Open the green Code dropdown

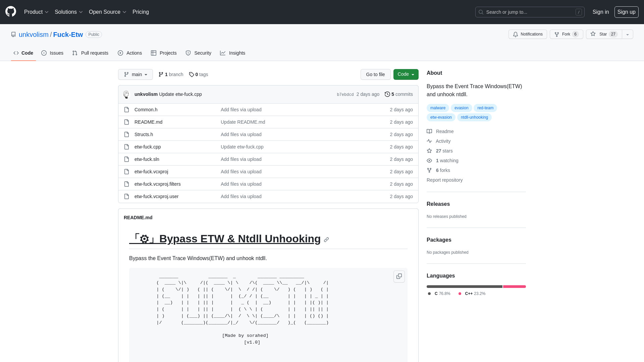(x=406, y=74)
